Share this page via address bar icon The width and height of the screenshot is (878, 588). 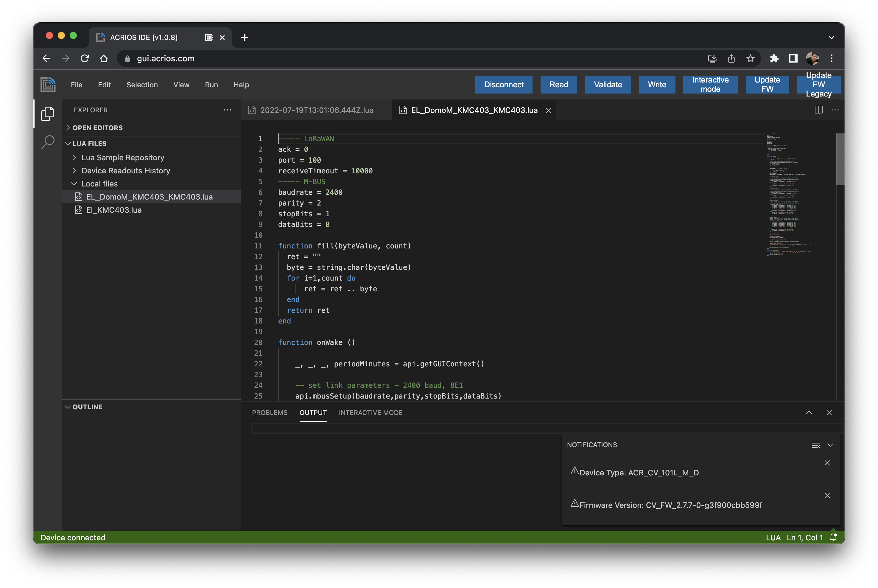click(x=731, y=58)
